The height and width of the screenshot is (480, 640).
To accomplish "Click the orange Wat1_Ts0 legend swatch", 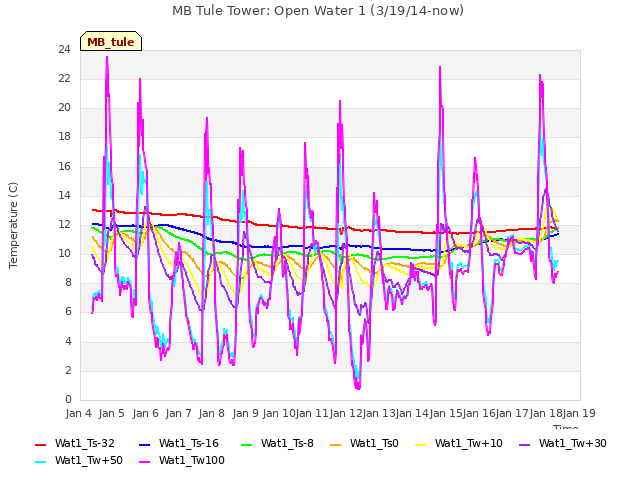I will [336, 445].
